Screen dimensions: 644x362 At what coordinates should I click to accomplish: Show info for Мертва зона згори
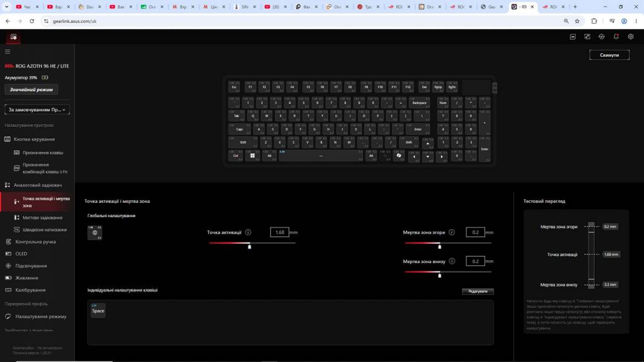pyautogui.click(x=452, y=232)
